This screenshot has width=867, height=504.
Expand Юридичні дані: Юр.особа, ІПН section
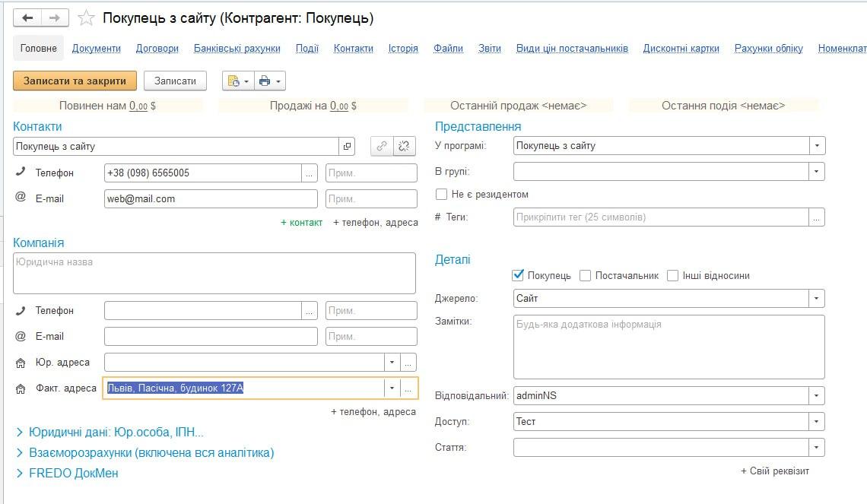tap(110, 432)
